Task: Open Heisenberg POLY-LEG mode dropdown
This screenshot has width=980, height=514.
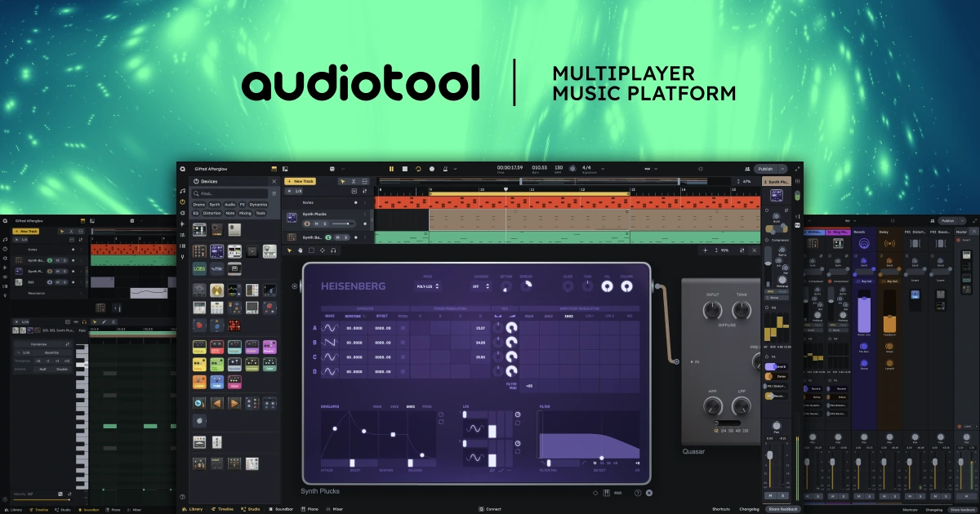Action: (x=428, y=286)
